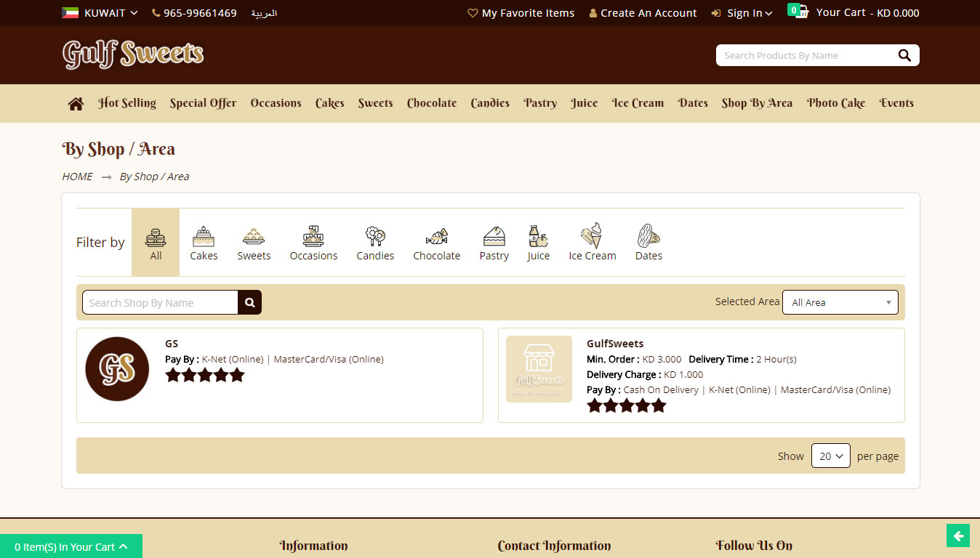Filter shops by Sweets icon
This screenshot has width=980, height=558.
254,237
